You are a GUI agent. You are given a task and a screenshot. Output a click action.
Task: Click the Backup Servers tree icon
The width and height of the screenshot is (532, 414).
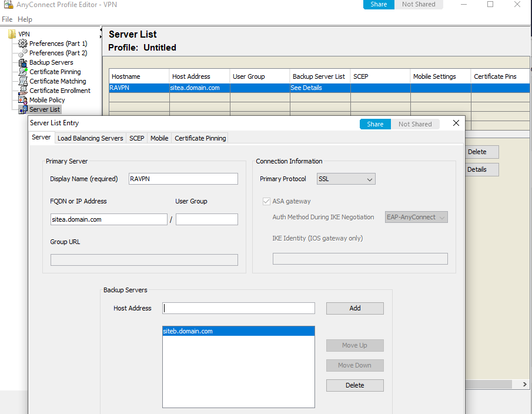coord(23,62)
